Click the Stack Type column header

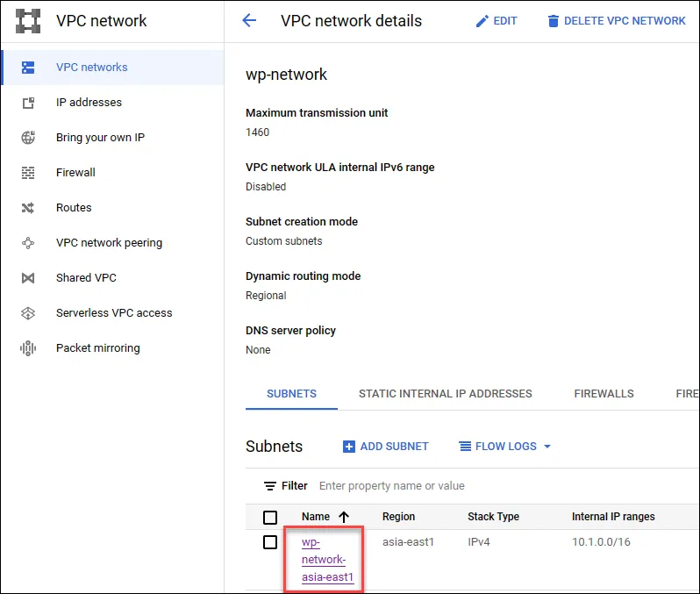(493, 517)
